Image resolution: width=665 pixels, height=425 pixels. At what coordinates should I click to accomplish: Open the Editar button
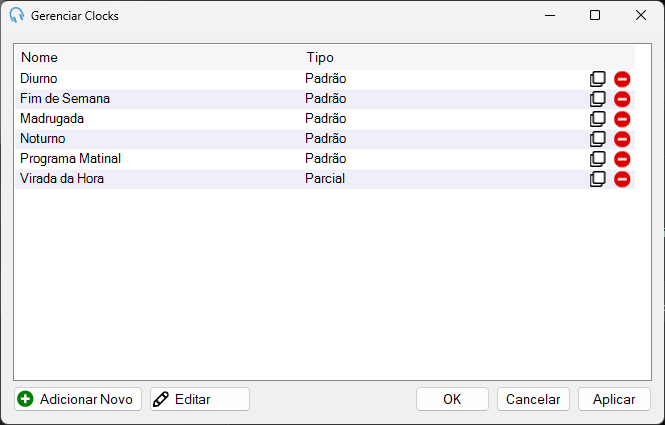click(x=200, y=399)
